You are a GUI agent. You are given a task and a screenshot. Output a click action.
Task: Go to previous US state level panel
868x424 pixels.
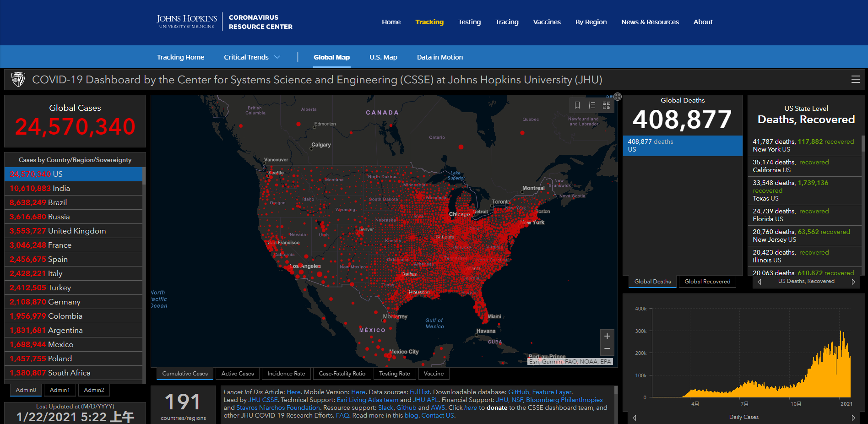[x=759, y=282]
